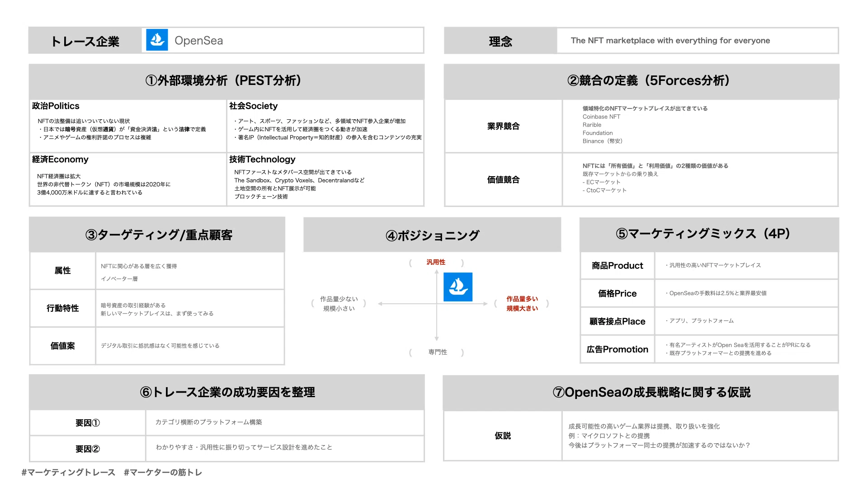Click the '専門性' axis label

[438, 352]
